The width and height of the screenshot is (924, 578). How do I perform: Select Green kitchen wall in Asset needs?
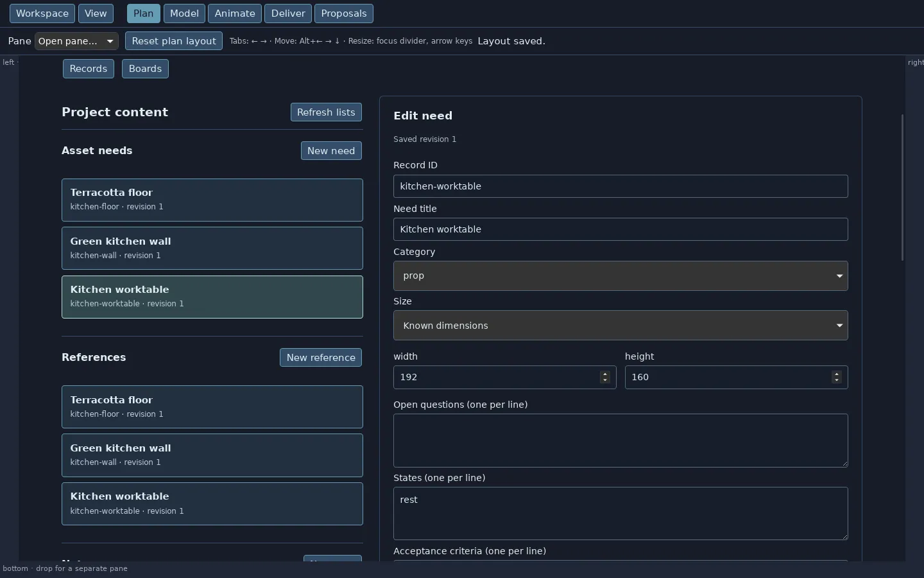click(212, 249)
